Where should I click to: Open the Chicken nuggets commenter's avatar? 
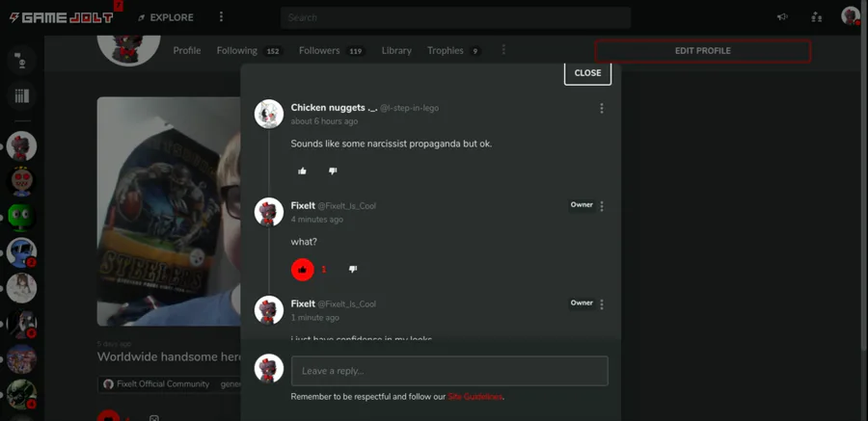[269, 114]
